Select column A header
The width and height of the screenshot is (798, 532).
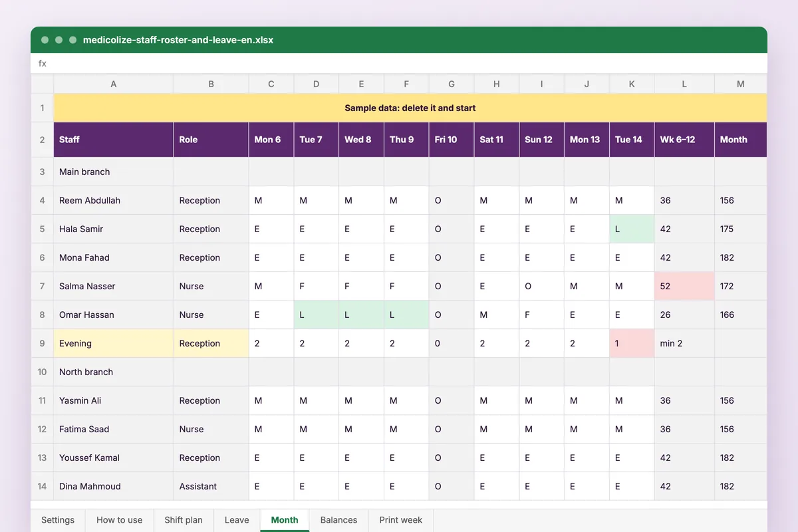pos(114,84)
